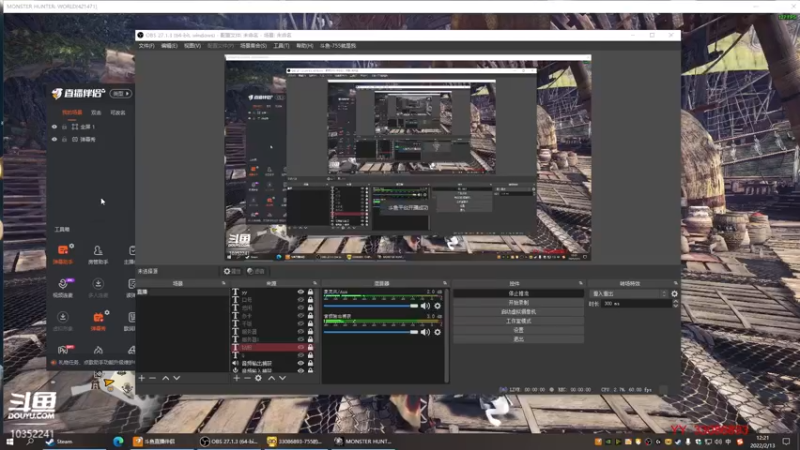Pop out the Scenes dock panel
The image size is (800, 450).
[x=223, y=283]
